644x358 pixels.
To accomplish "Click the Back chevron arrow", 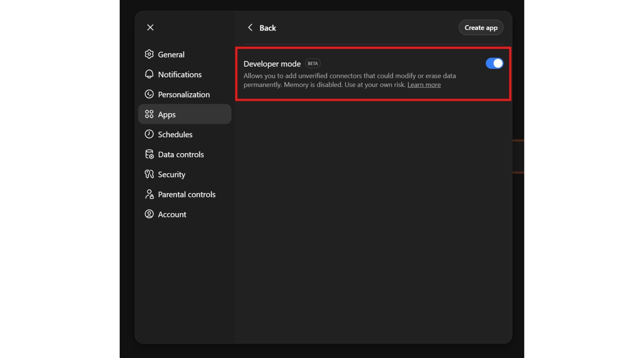I will click(x=250, y=27).
